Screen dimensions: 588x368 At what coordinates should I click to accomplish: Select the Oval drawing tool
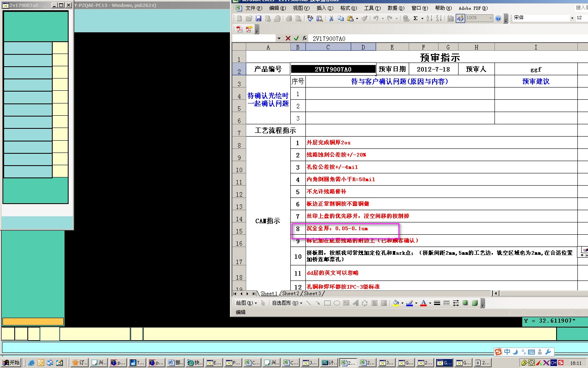(x=337, y=303)
